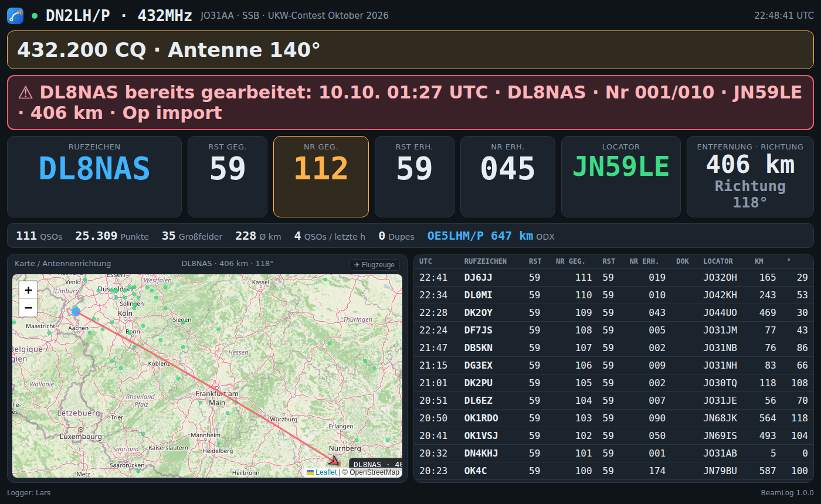Click the BeamLog app logo icon
Viewport: 821px width, 504px height.
pyautogui.click(x=15, y=16)
